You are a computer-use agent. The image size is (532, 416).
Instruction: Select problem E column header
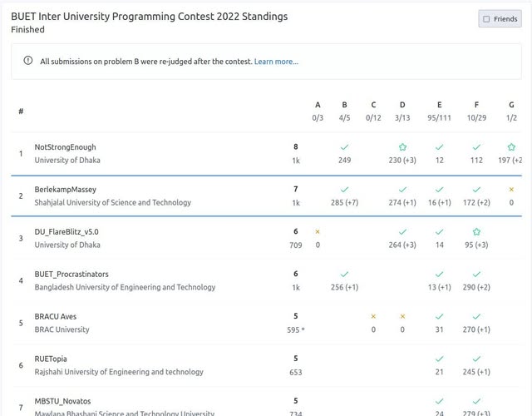tap(440, 105)
